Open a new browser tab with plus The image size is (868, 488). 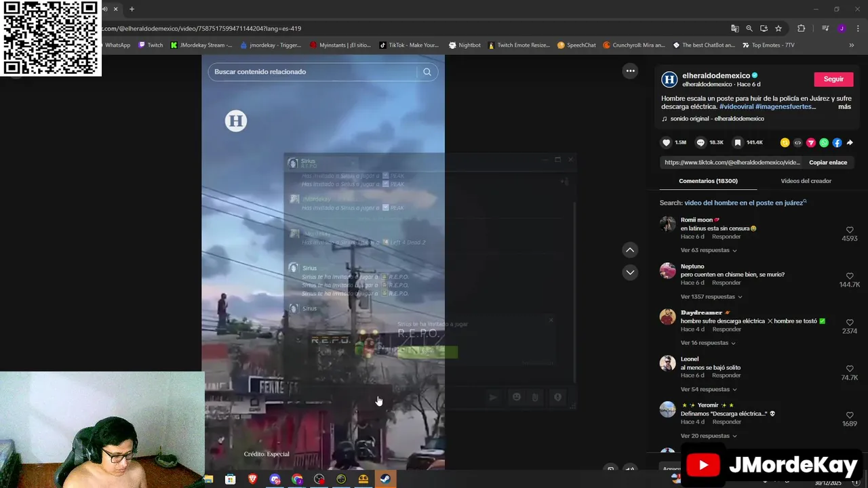(x=132, y=9)
